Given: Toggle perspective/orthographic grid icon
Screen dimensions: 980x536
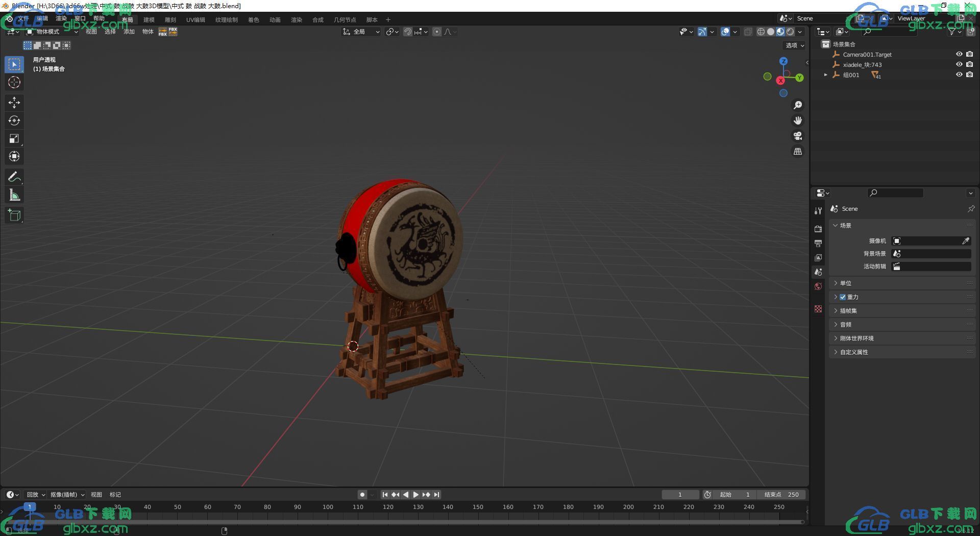Looking at the screenshot, I should (x=797, y=152).
